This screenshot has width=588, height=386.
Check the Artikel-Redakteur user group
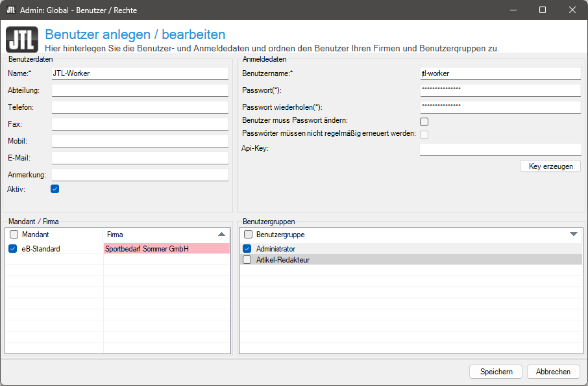pos(247,260)
